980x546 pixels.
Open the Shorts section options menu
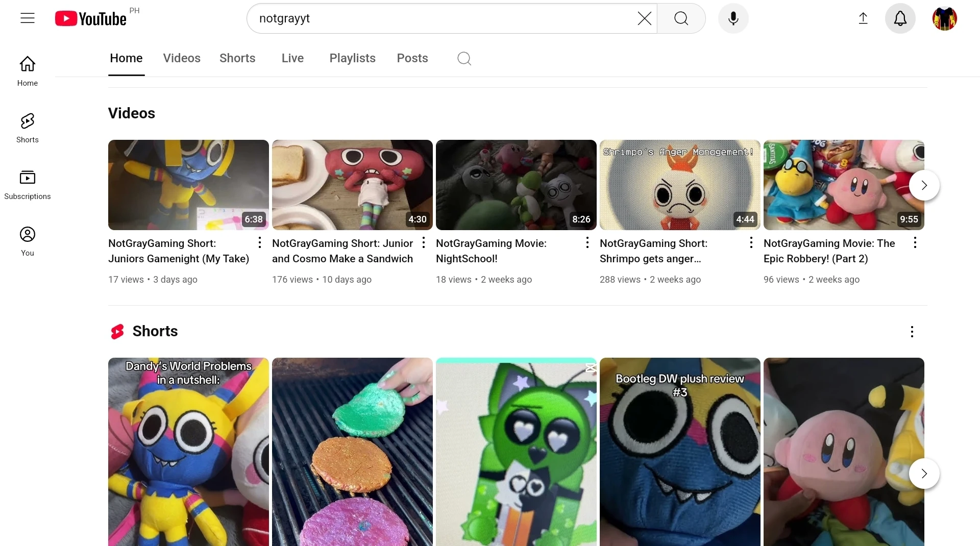coord(912,332)
